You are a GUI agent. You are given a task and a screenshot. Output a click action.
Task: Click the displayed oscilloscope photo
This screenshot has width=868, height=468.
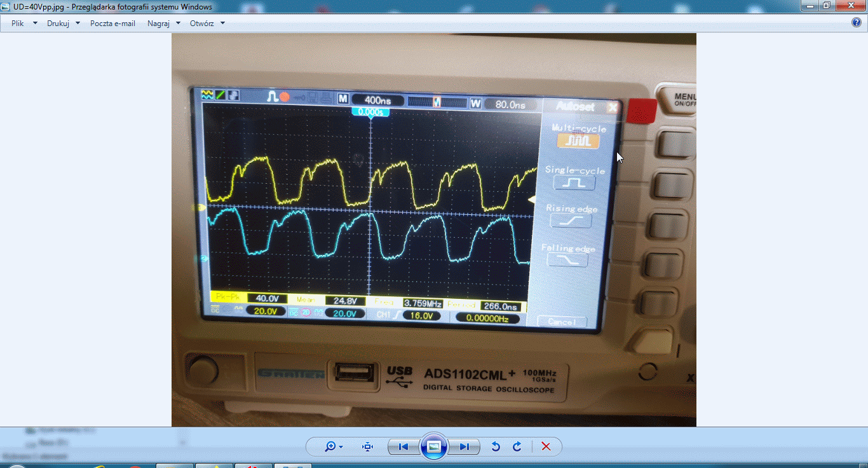point(433,229)
